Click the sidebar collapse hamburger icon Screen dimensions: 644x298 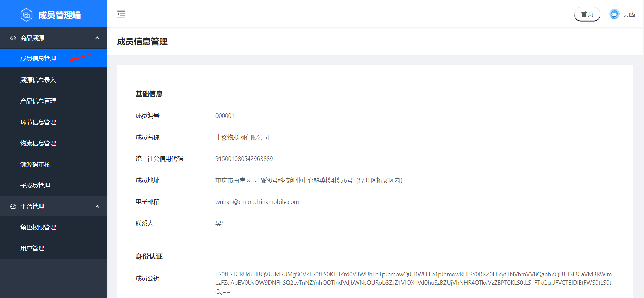tap(121, 14)
